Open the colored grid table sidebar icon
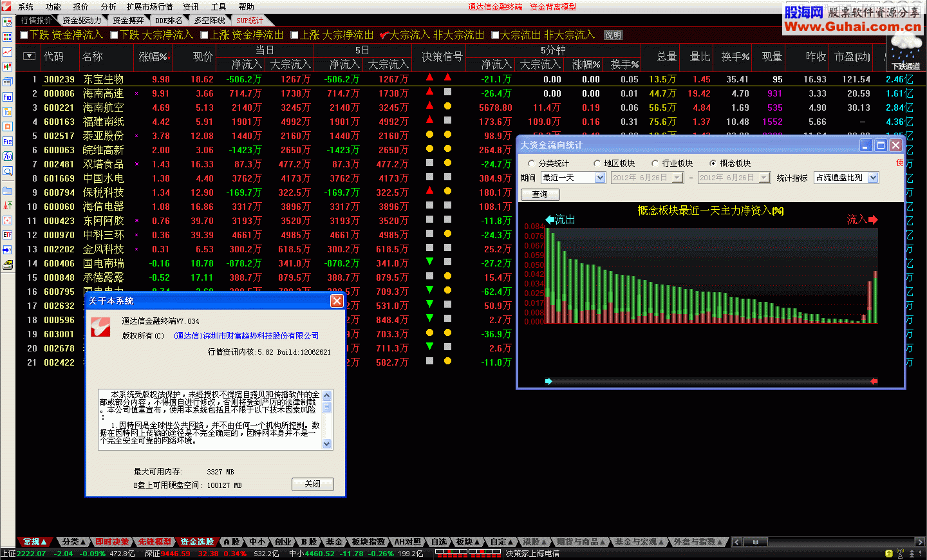Image resolution: width=927 pixels, height=560 pixels. [8, 37]
